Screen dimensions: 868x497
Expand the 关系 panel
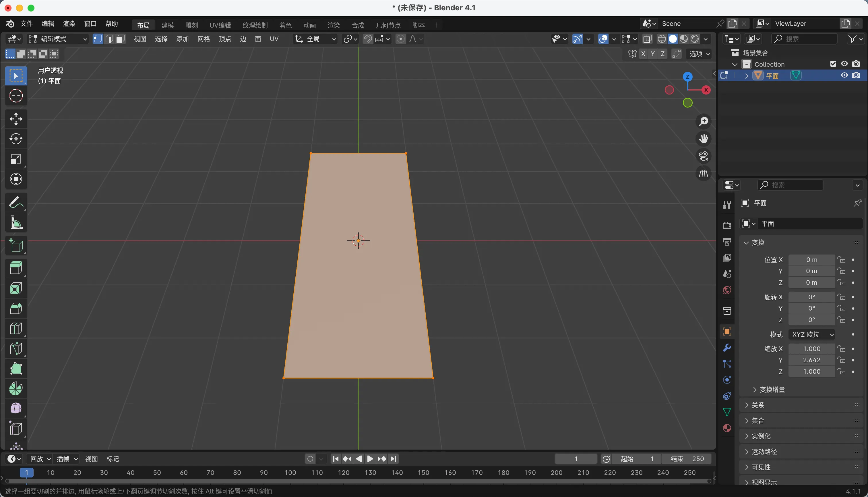coord(758,405)
